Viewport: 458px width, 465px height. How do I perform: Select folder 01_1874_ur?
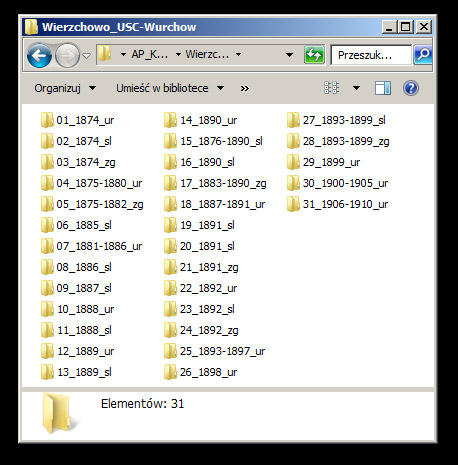[x=78, y=120]
